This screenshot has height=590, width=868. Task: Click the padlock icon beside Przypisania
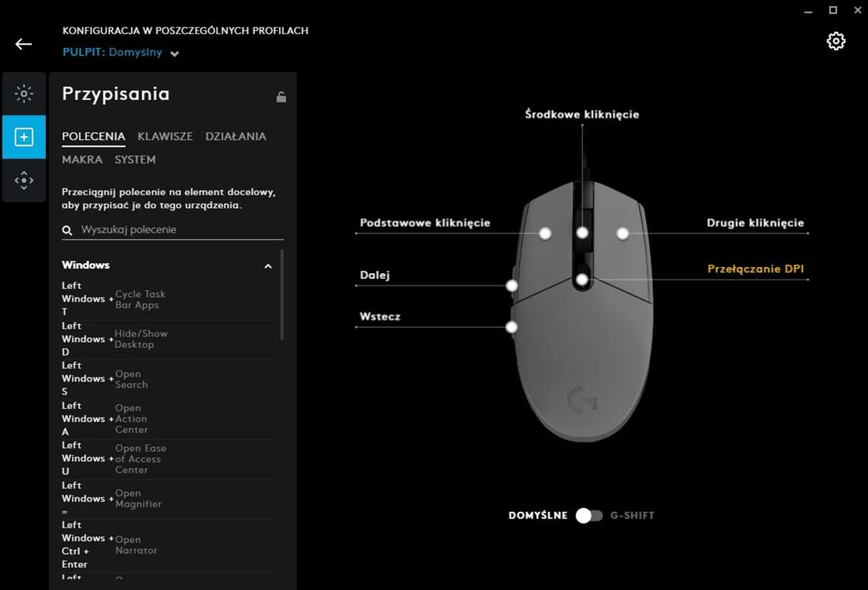pos(281,97)
